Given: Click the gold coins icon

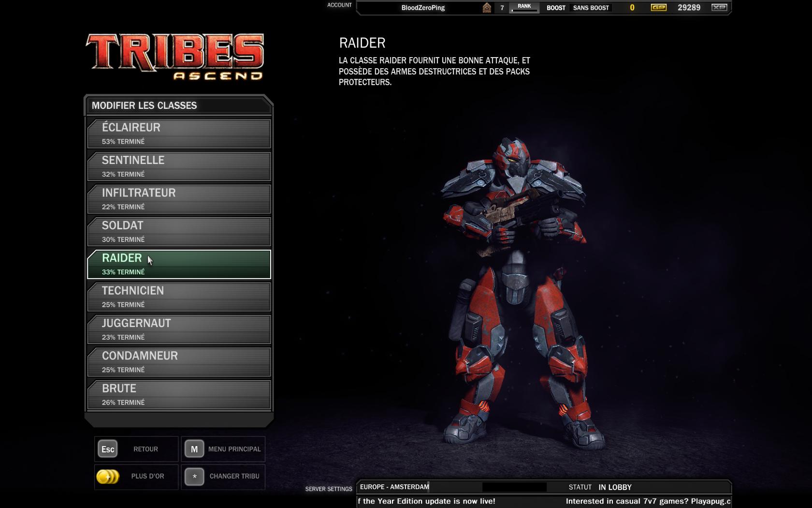Looking at the screenshot, I should tap(107, 477).
